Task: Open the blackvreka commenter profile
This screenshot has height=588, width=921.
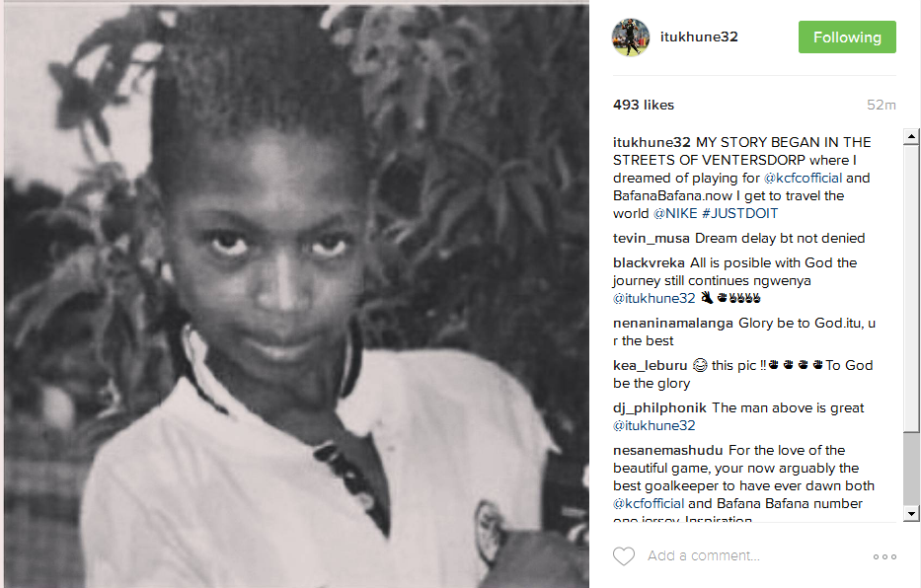Action: click(649, 262)
